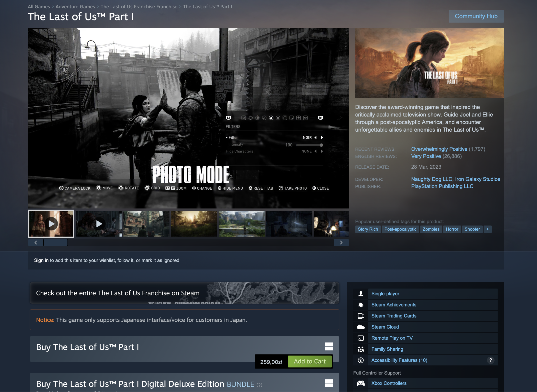Click the Remote Play on TV cast icon
The width and height of the screenshot is (537, 392).
[x=361, y=338]
